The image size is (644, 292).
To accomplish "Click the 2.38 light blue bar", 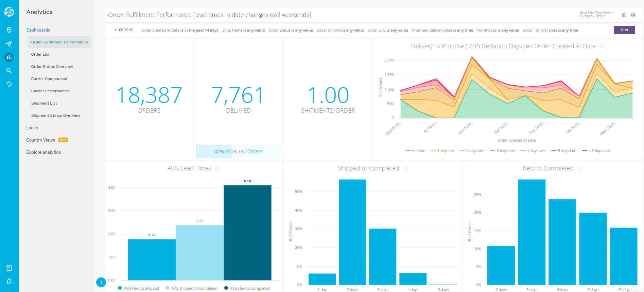I will (x=199, y=253).
